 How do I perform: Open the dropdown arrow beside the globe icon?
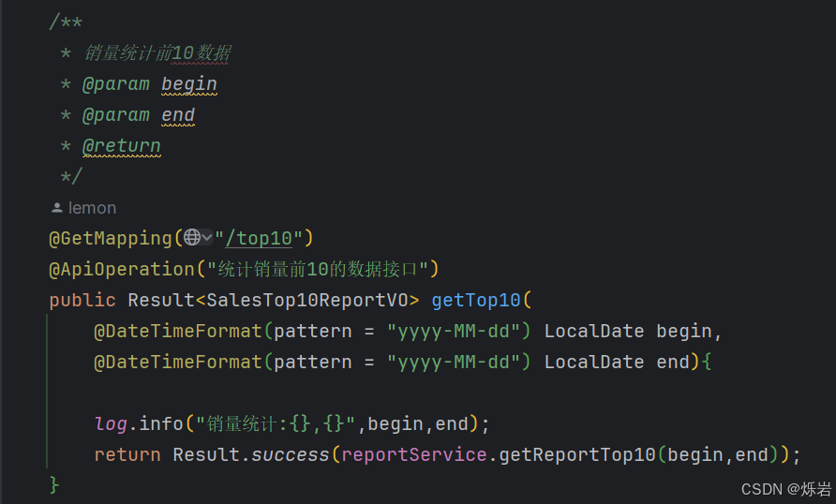(x=207, y=237)
